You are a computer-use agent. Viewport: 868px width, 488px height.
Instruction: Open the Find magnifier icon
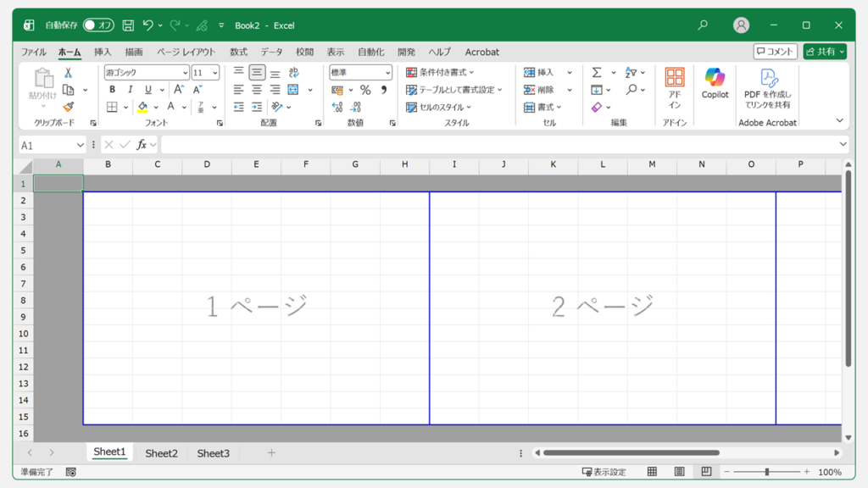pyautogui.click(x=632, y=89)
